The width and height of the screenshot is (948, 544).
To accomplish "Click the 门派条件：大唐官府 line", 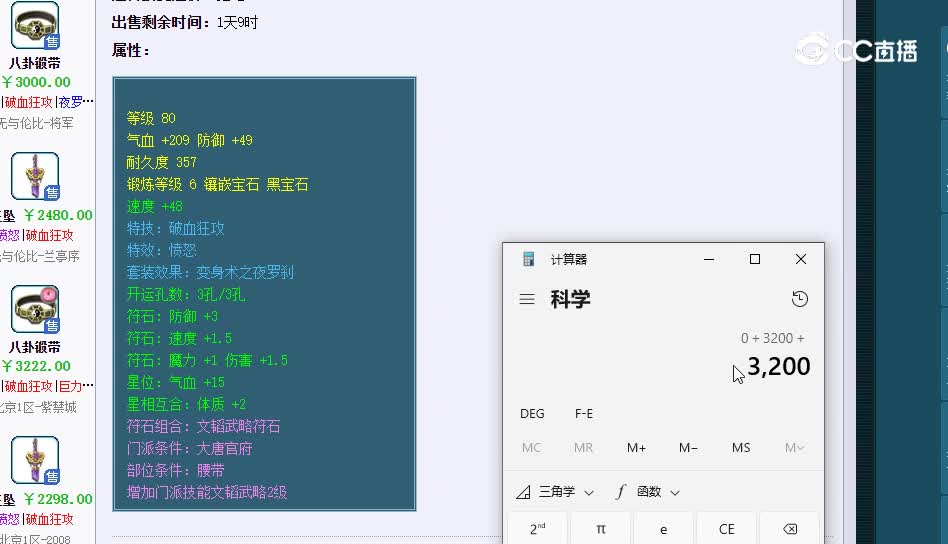I will [x=189, y=448].
